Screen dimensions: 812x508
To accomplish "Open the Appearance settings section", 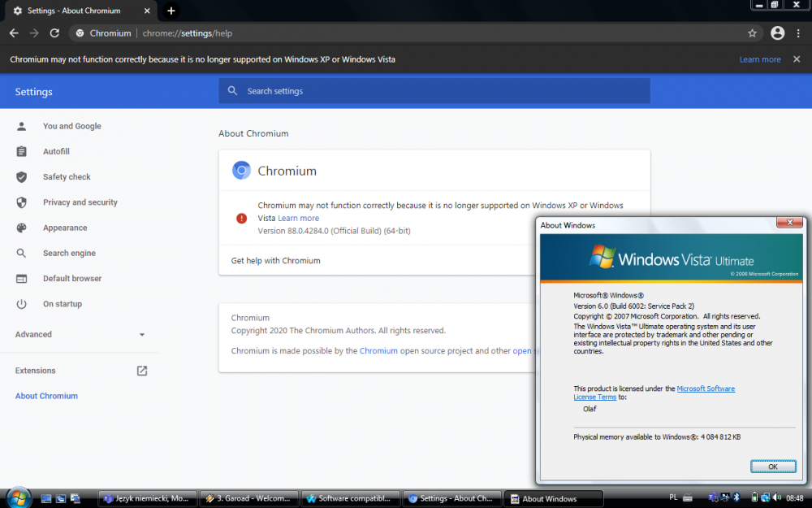I will tap(65, 228).
